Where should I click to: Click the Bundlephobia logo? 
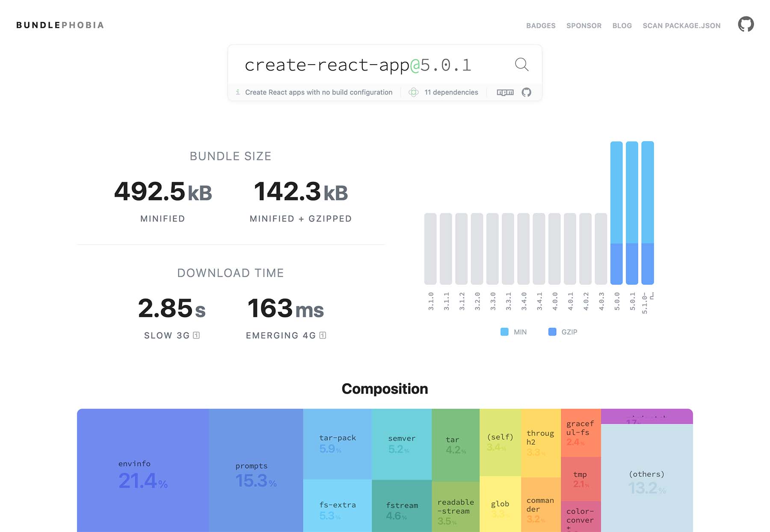pyautogui.click(x=60, y=25)
